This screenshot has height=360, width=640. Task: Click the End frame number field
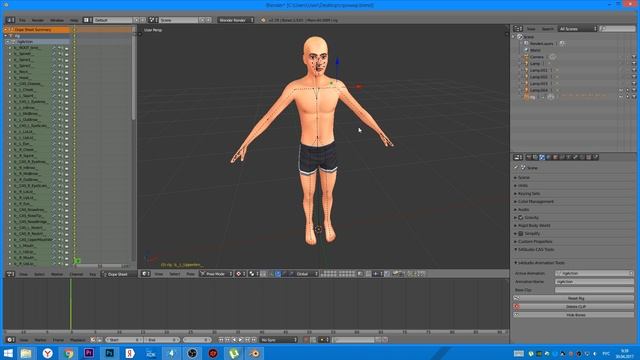click(162, 340)
